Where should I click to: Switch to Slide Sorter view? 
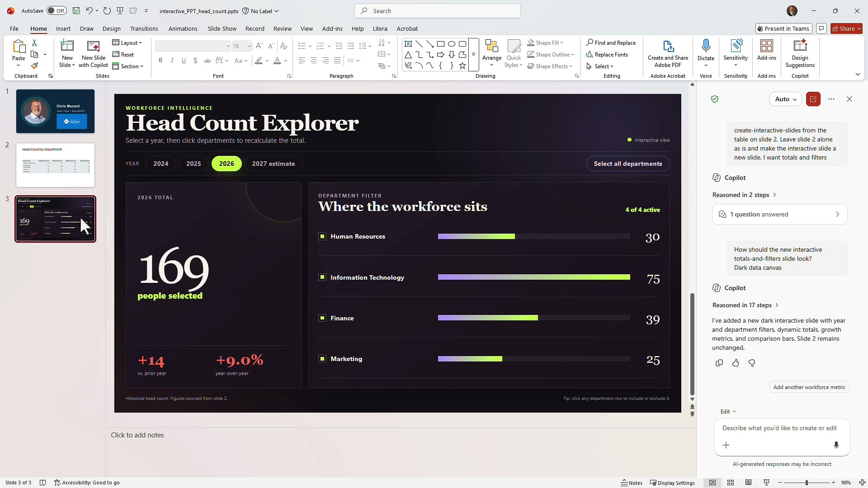pos(731,483)
